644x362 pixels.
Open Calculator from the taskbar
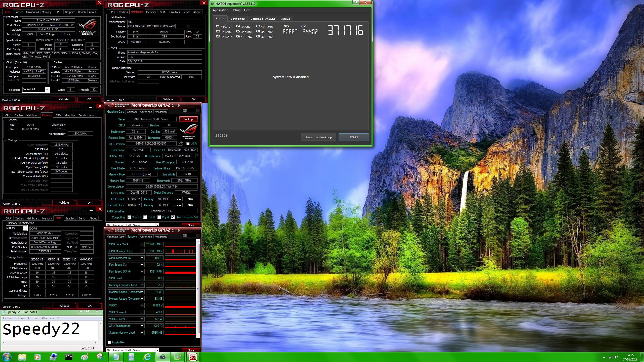131,357
